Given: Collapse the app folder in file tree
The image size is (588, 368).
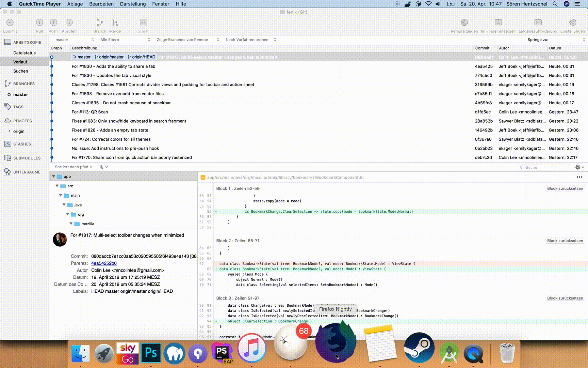Looking at the screenshot, I should pos(53,177).
